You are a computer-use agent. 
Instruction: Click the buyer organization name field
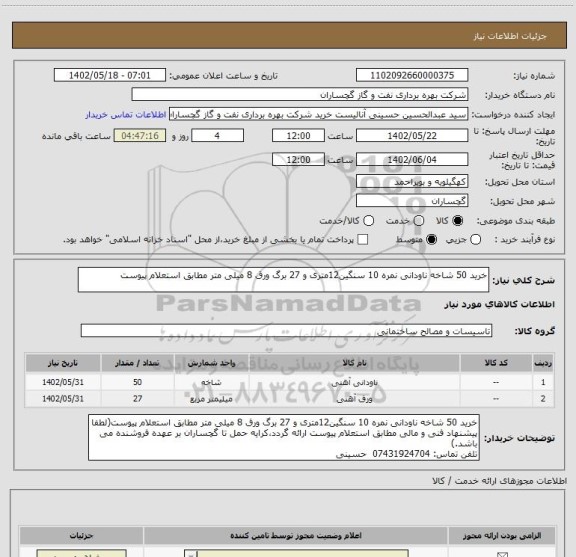pyautogui.click(x=300, y=95)
